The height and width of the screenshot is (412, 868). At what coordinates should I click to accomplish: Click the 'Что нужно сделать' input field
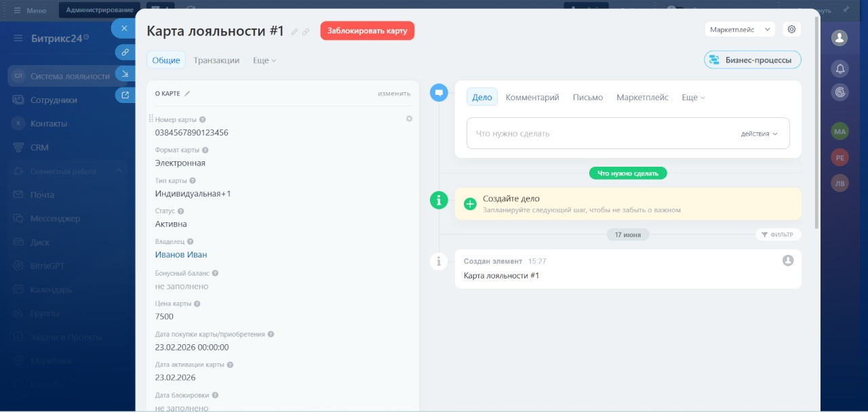(x=628, y=133)
